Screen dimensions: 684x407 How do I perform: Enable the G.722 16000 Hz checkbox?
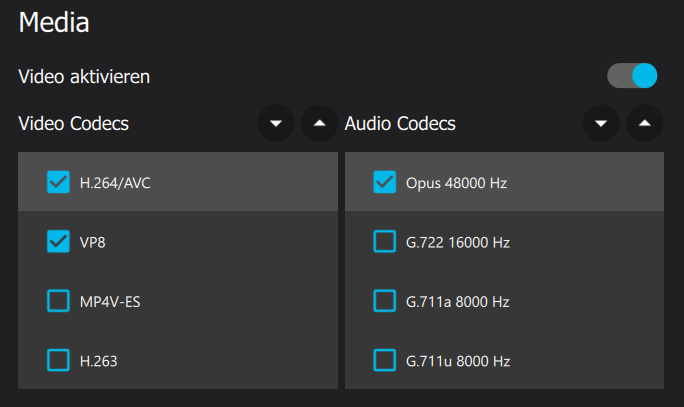click(385, 241)
